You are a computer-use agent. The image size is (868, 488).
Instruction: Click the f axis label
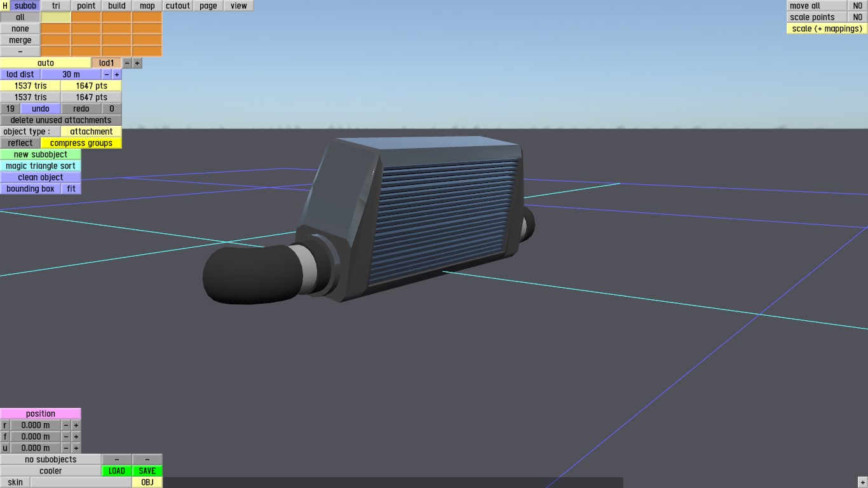(5, 437)
